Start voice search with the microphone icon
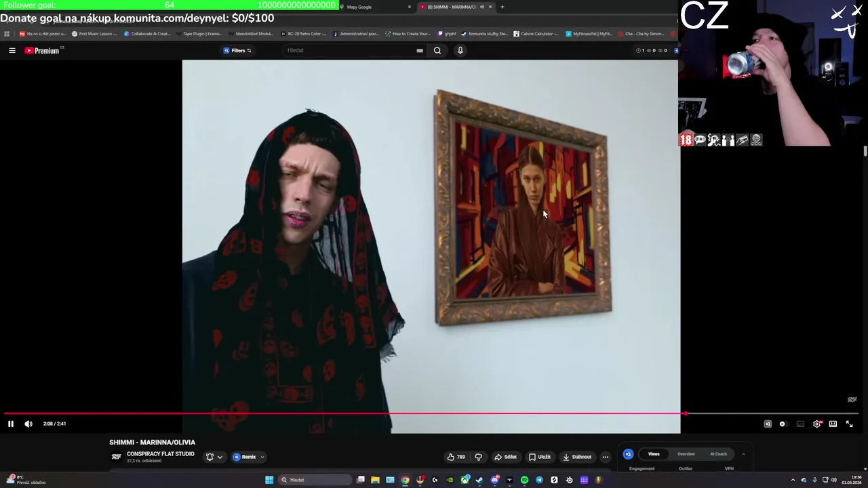868x488 pixels. 460,50
